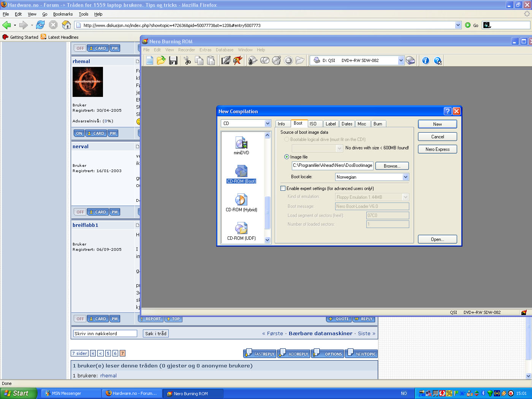The image size is (532, 399).
Task: Click the Søk i tråd search button
Action: (x=156, y=334)
